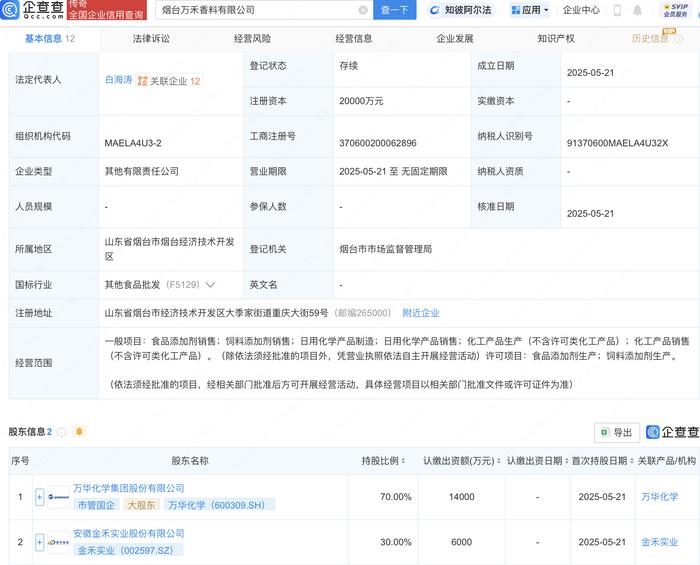Click registration number 370600200062896

click(378, 143)
